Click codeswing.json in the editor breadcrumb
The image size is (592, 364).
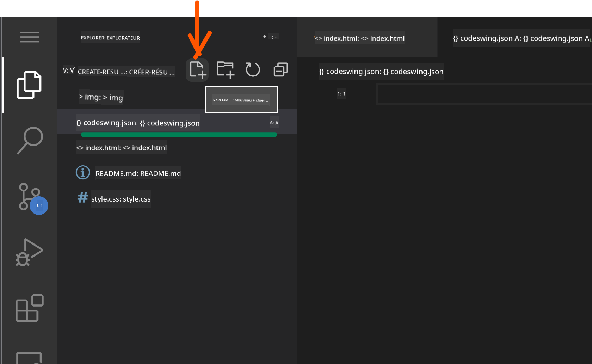pos(381,72)
